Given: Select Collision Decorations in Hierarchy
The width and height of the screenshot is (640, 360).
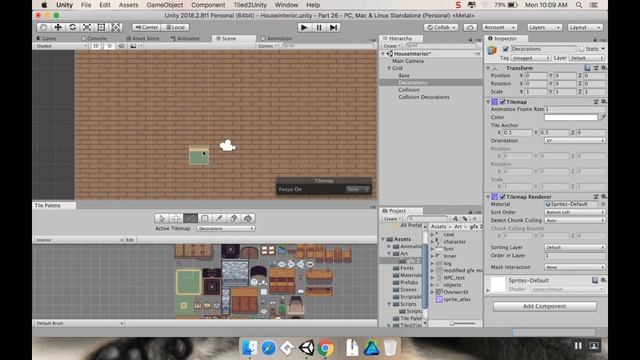Looking at the screenshot, I should click(423, 97).
